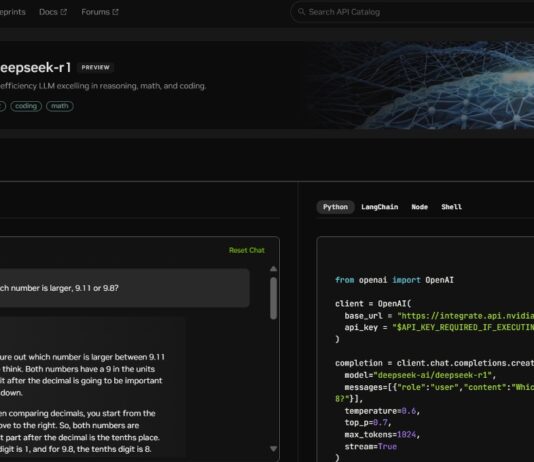The width and height of the screenshot is (534, 462).
Task: Click the chat scrollbar thumb
Action: pyautogui.click(x=273, y=298)
